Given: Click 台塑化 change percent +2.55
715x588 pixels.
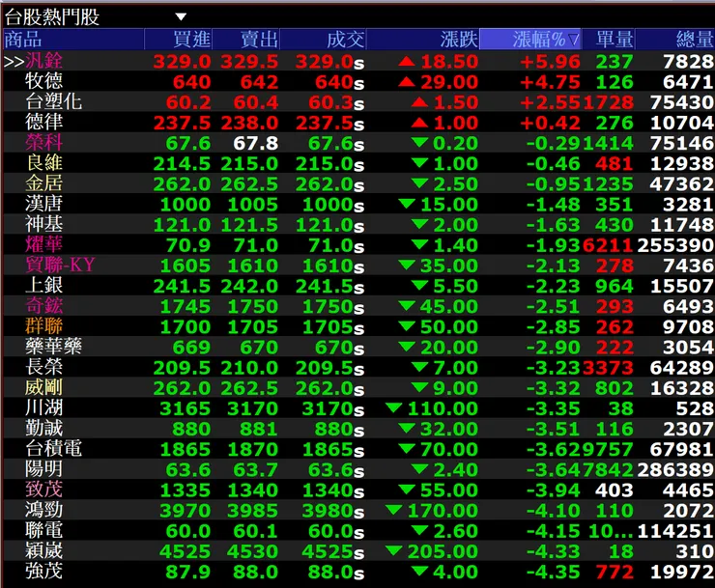Looking at the screenshot, I should [551, 102].
